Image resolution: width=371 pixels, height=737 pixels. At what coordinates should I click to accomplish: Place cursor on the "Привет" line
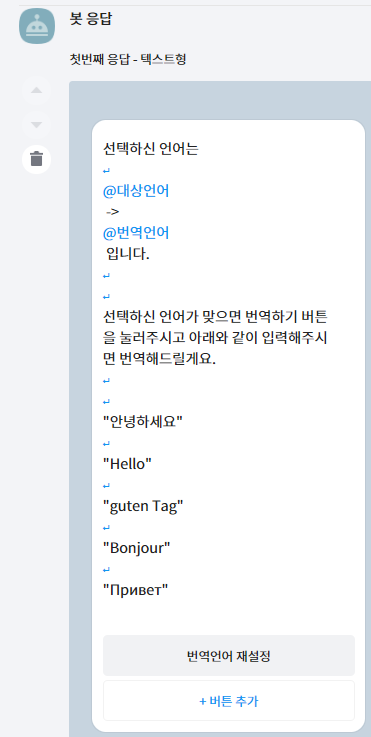point(135,589)
